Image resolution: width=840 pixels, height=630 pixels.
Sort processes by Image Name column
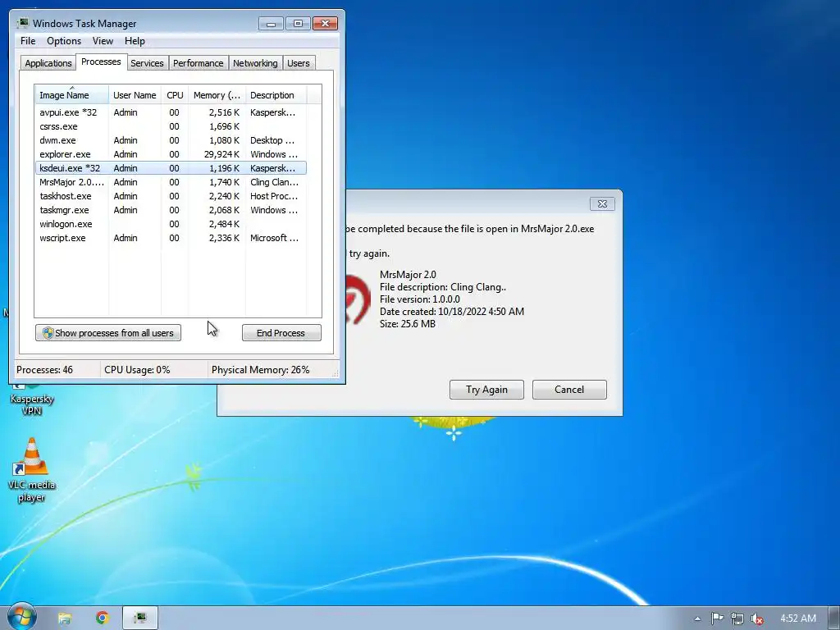72,95
